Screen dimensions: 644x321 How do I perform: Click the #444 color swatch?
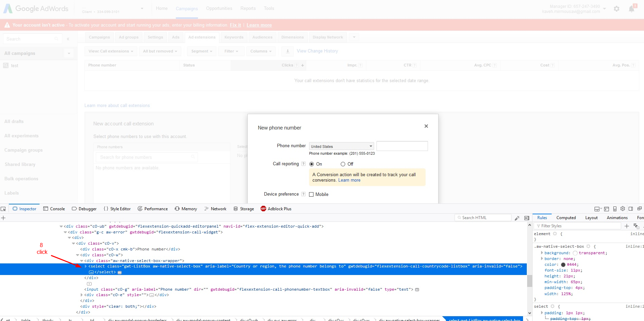pos(563,265)
